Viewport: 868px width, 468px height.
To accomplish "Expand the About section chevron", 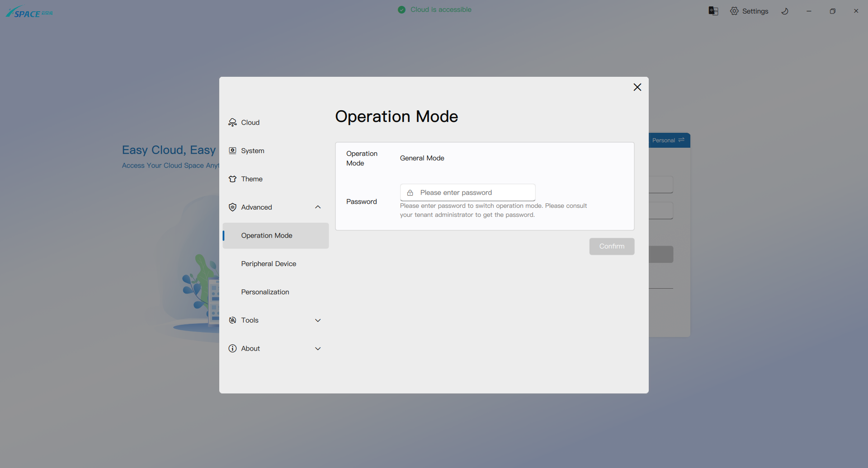I will click(318, 349).
